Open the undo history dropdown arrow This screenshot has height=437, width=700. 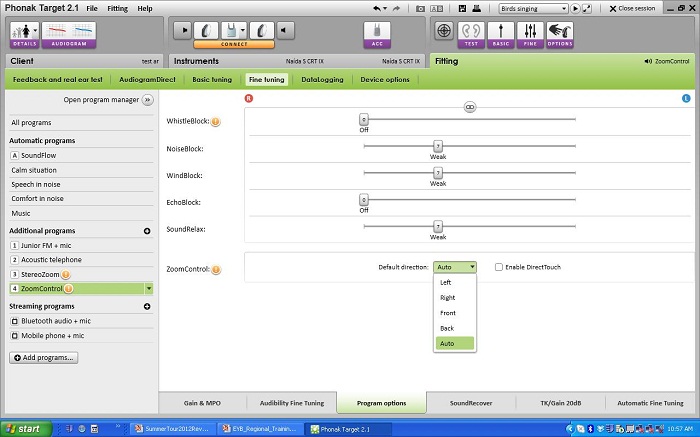click(x=385, y=8)
